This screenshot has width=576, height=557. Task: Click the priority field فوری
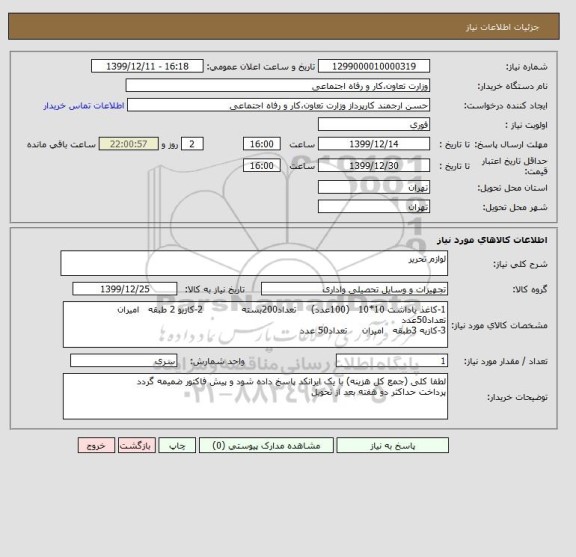click(374, 125)
